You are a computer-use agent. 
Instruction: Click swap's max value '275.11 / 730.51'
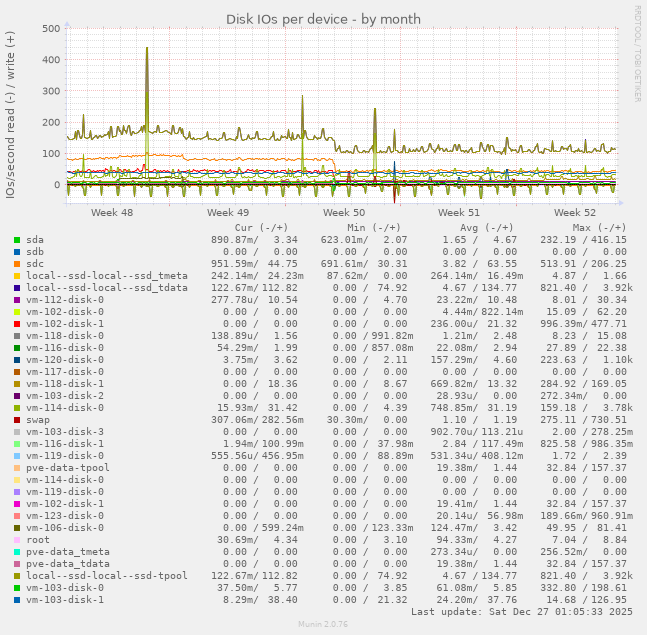point(583,420)
